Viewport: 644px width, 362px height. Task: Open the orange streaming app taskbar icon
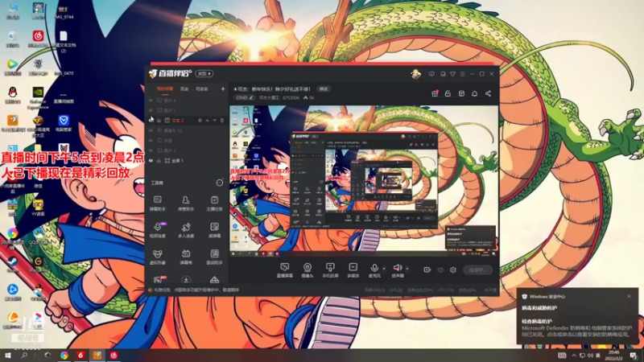pyautogui.click(x=97, y=355)
